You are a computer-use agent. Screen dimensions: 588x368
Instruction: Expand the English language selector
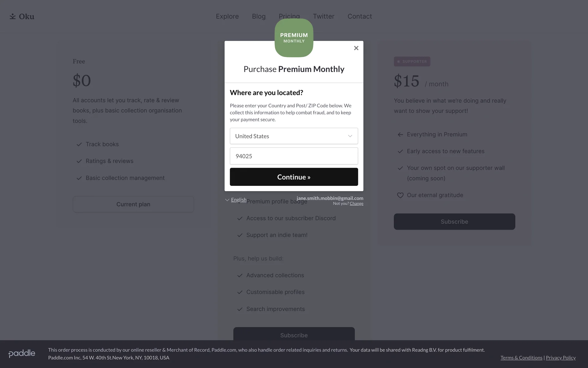tap(236, 200)
